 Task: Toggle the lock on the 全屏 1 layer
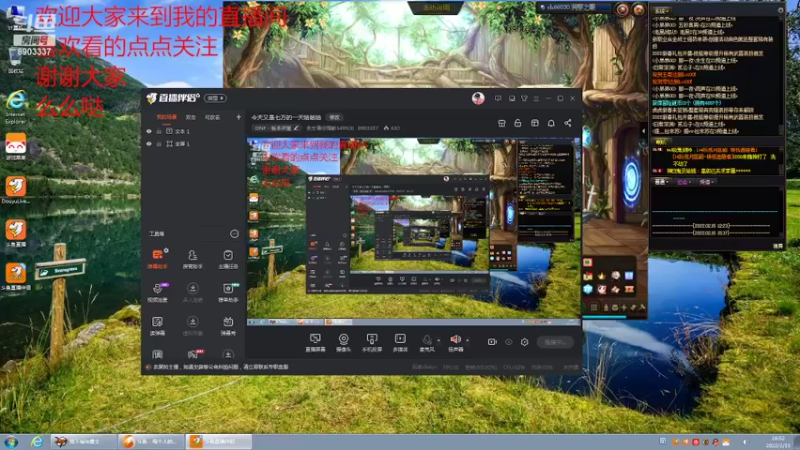click(159, 144)
